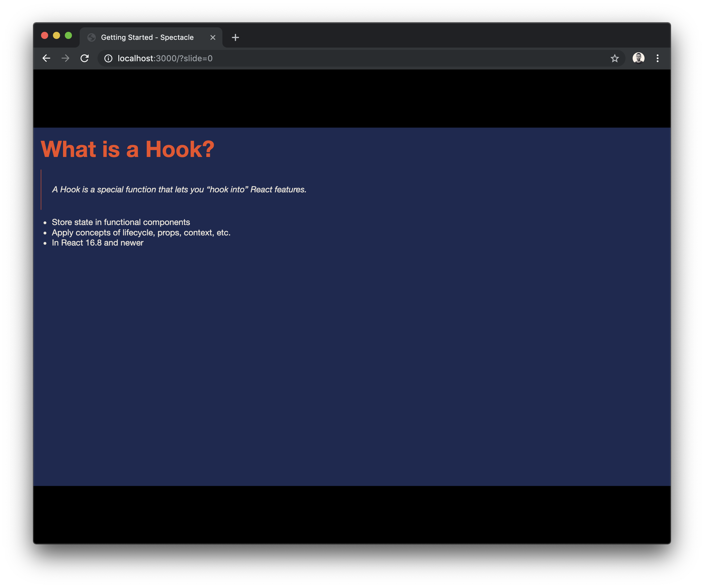The image size is (704, 588).
Task: Open site information icon beside URL
Action: [x=108, y=58]
